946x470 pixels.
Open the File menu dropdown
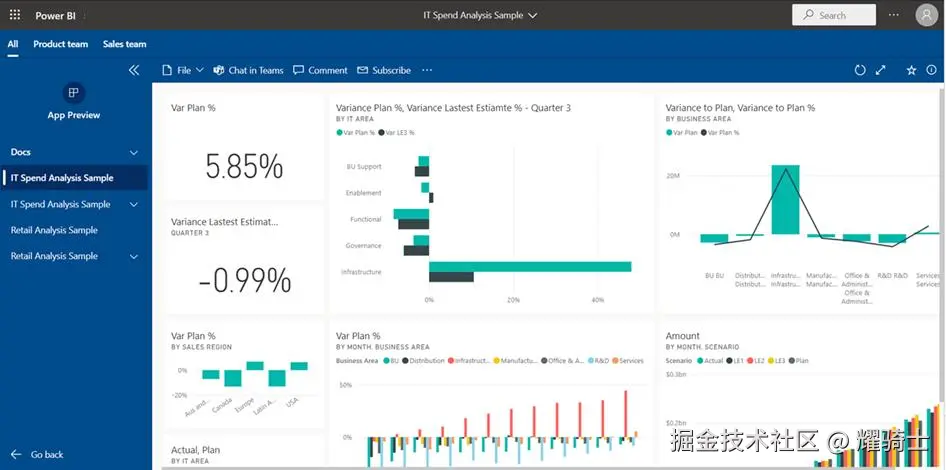click(x=200, y=71)
